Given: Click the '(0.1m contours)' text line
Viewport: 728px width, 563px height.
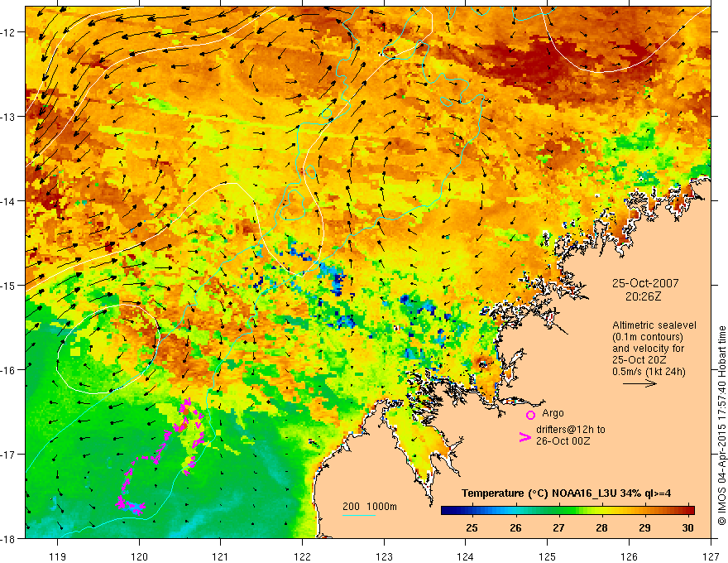Looking at the screenshot, I should [648, 337].
